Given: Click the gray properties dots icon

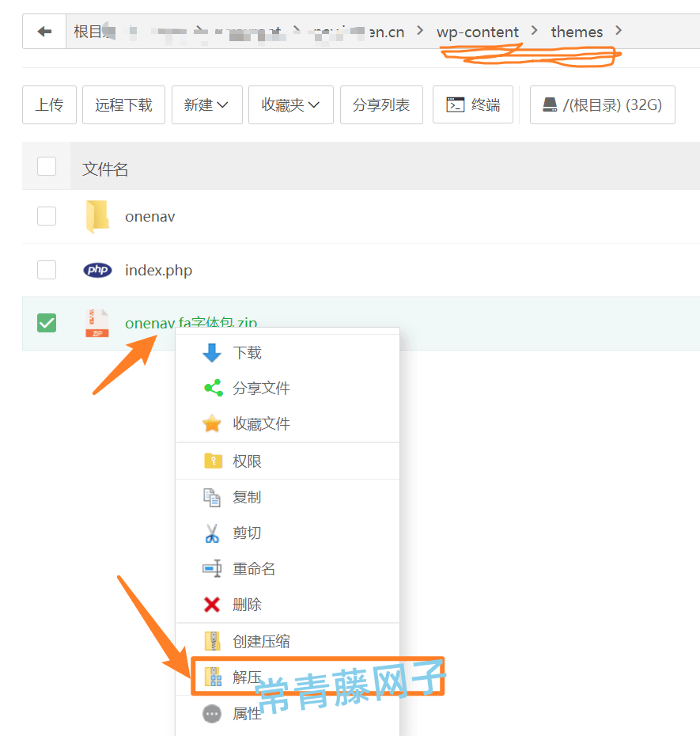Looking at the screenshot, I should coord(212,714).
